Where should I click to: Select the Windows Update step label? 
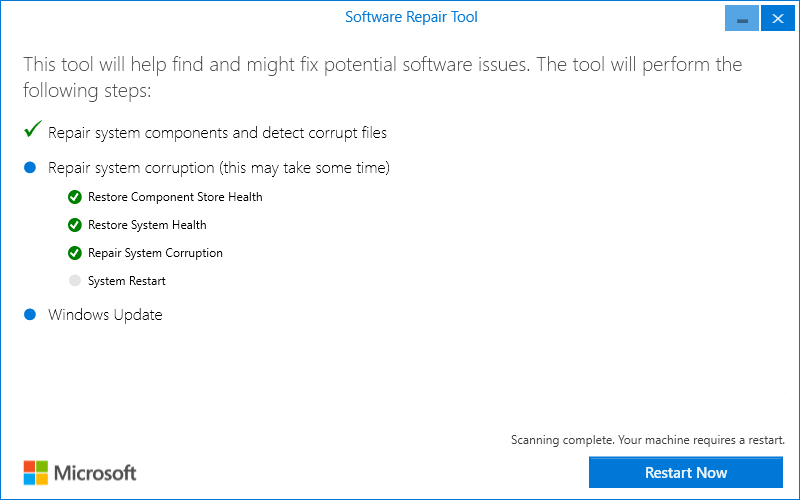pos(105,315)
